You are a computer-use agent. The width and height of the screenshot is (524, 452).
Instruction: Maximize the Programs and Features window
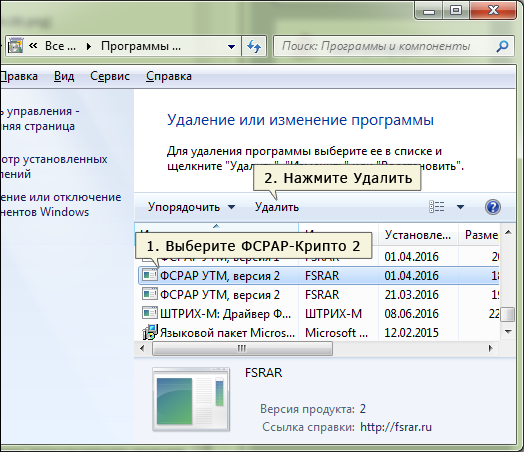coord(456,11)
